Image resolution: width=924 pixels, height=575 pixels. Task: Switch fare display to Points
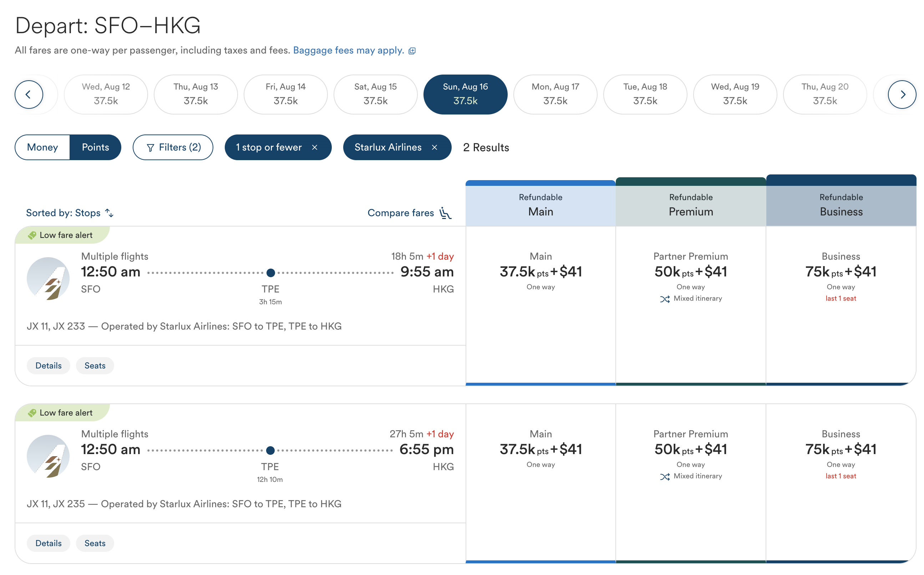pyautogui.click(x=96, y=148)
